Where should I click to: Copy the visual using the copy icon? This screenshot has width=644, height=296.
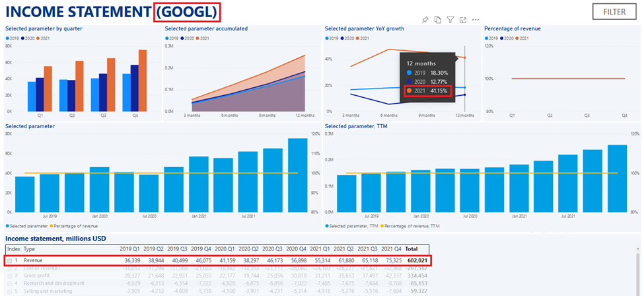pyautogui.click(x=438, y=20)
